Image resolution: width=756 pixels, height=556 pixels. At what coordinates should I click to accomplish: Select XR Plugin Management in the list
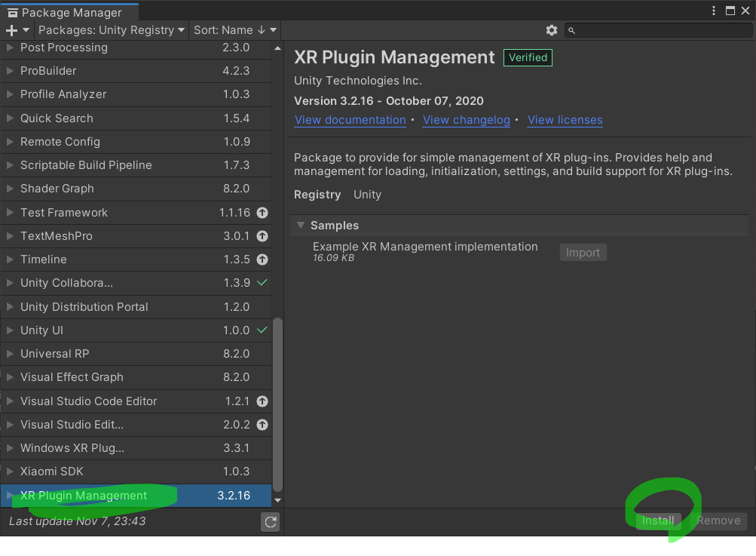click(136, 496)
